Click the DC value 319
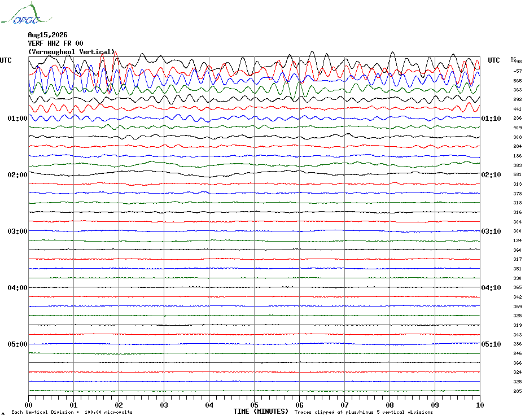525x420 pixels. 517,325
